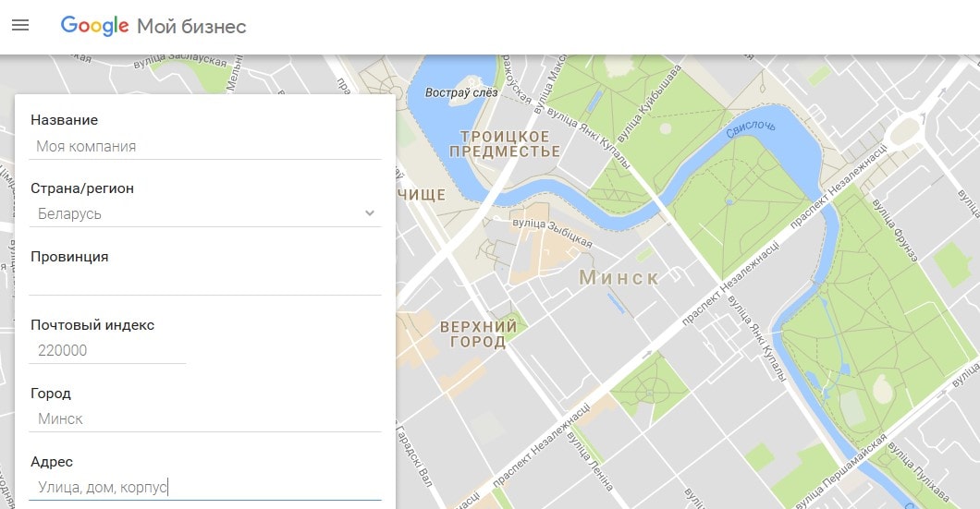Image resolution: width=980 pixels, height=509 pixels.
Task: Select Троицкое предместье district label on map
Action: pyautogui.click(x=510, y=144)
